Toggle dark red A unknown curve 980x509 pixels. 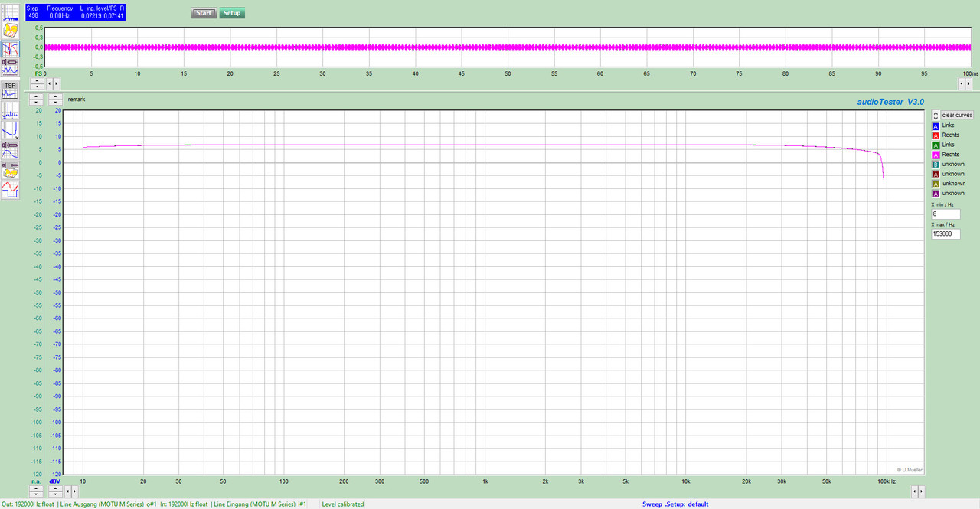[x=936, y=174]
